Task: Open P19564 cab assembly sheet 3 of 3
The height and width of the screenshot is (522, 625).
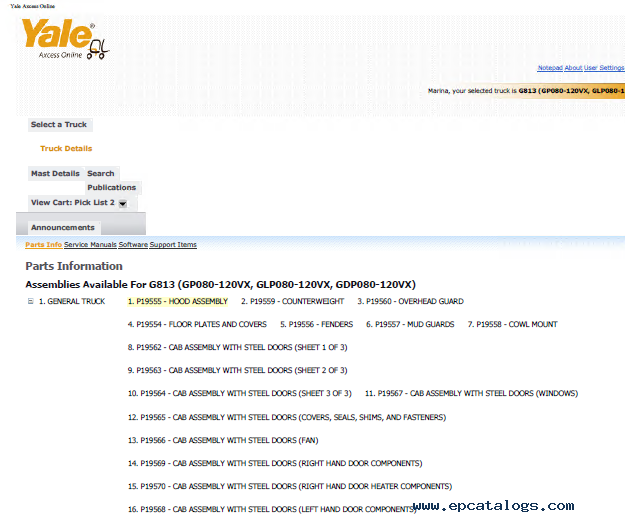Action: (240, 394)
